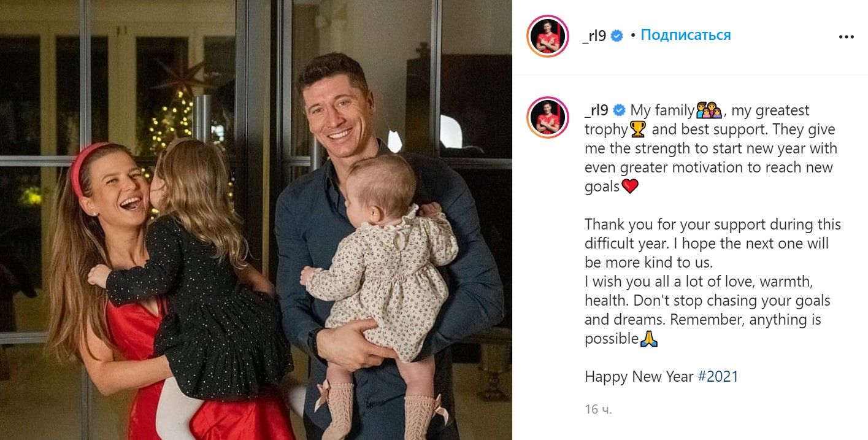Click the 'Happy New Year' text
The height and width of the screenshot is (440, 868).
639,376
